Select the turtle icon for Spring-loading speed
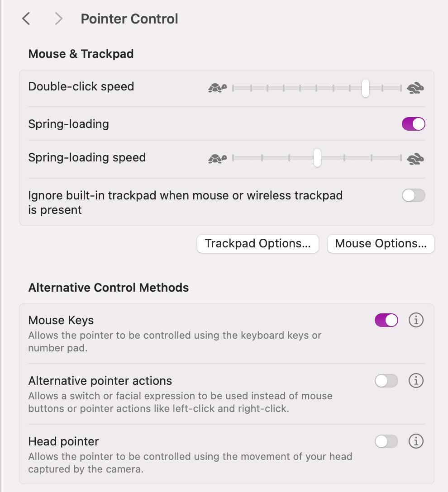The height and width of the screenshot is (492, 448). coord(217,158)
